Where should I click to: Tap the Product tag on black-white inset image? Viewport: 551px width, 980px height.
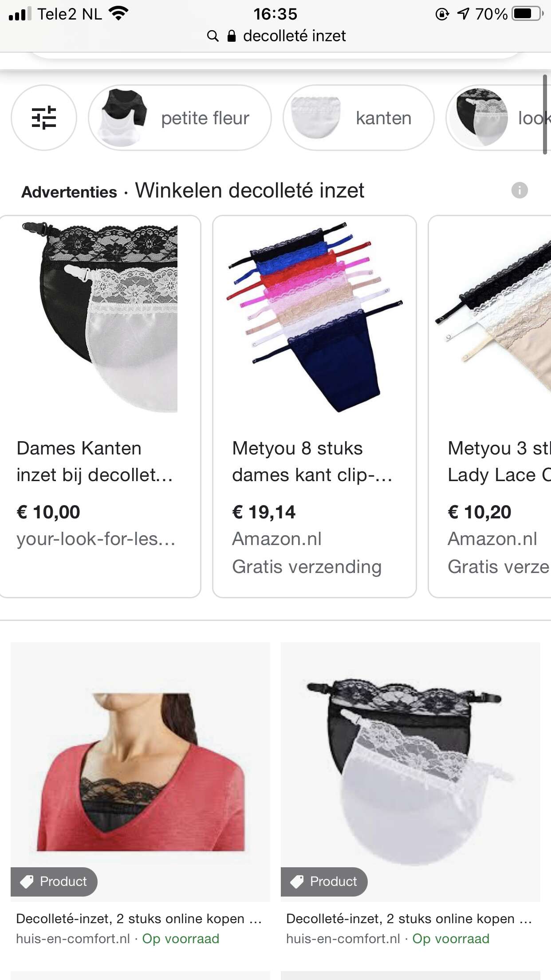[x=324, y=881]
